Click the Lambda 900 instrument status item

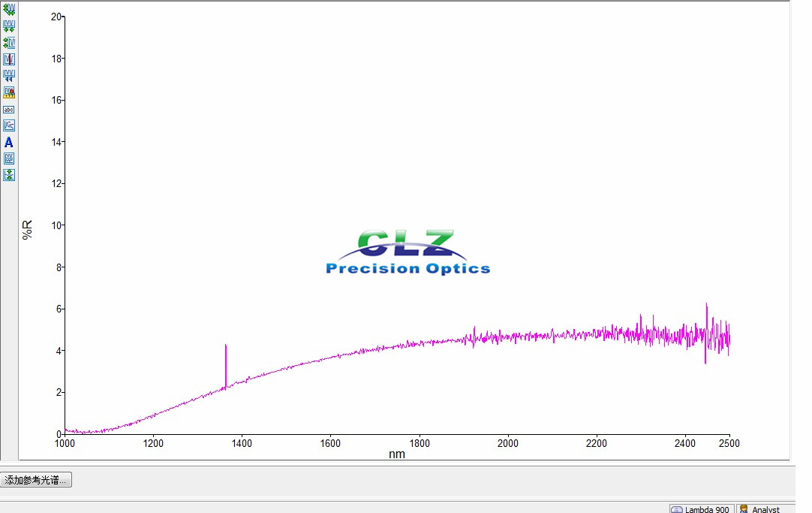coord(701,508)
